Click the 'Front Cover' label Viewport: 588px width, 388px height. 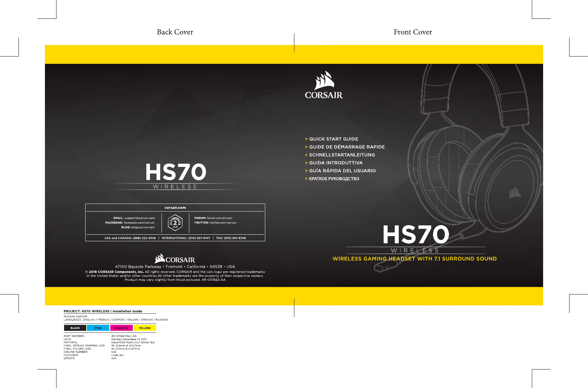tap(413, 32)
